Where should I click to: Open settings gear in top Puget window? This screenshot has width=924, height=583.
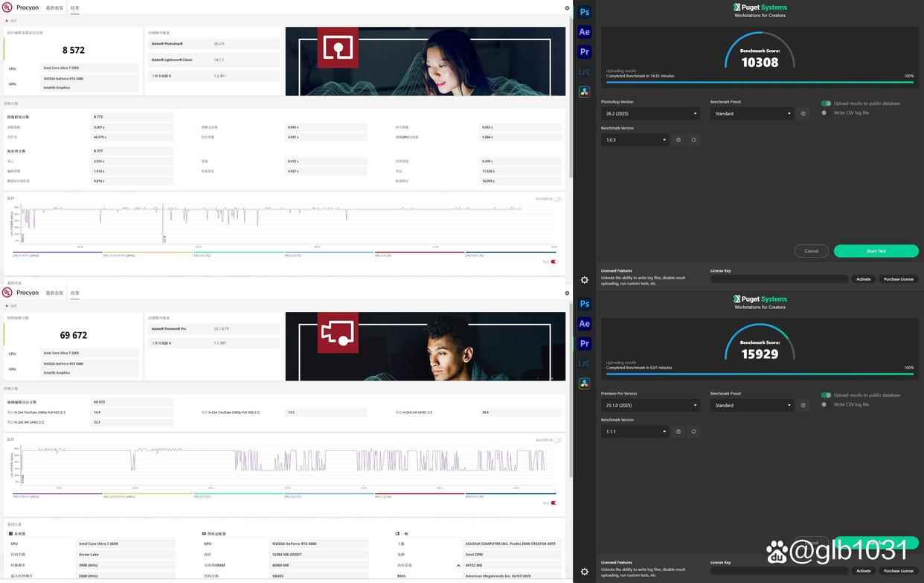point(584,280)
